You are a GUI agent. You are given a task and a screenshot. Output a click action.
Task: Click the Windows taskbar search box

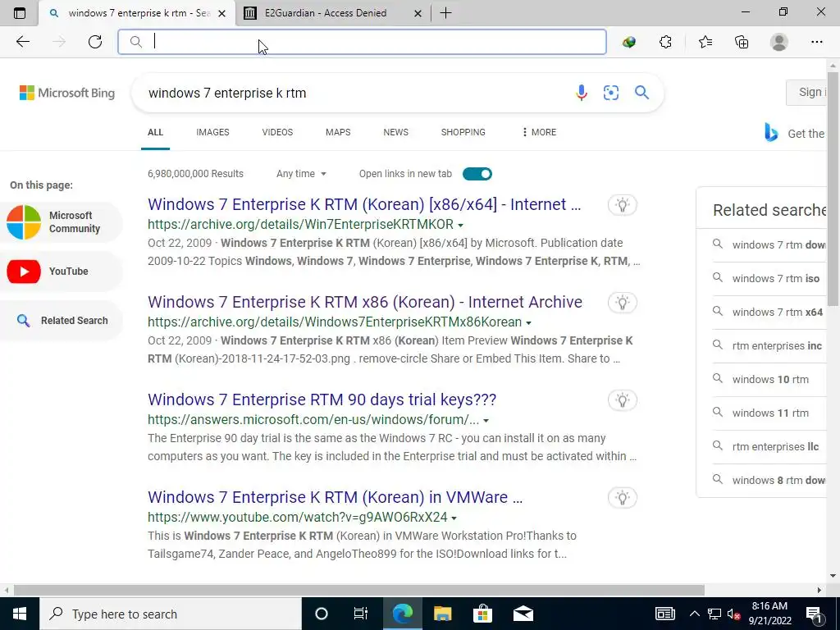[x=171, y=614]
